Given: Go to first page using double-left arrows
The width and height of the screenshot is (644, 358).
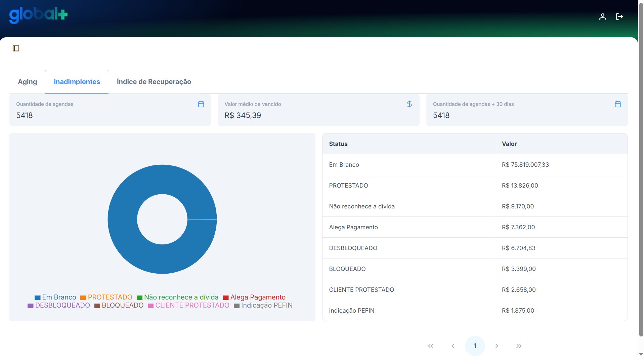Looking at the screenshot, I should point(431,346).
